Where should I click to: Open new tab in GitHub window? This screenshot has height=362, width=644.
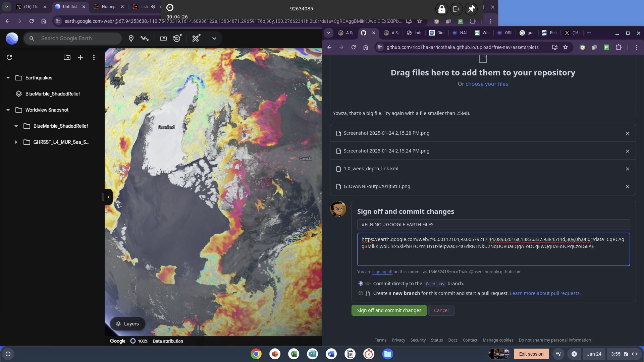tap(589, 33)
